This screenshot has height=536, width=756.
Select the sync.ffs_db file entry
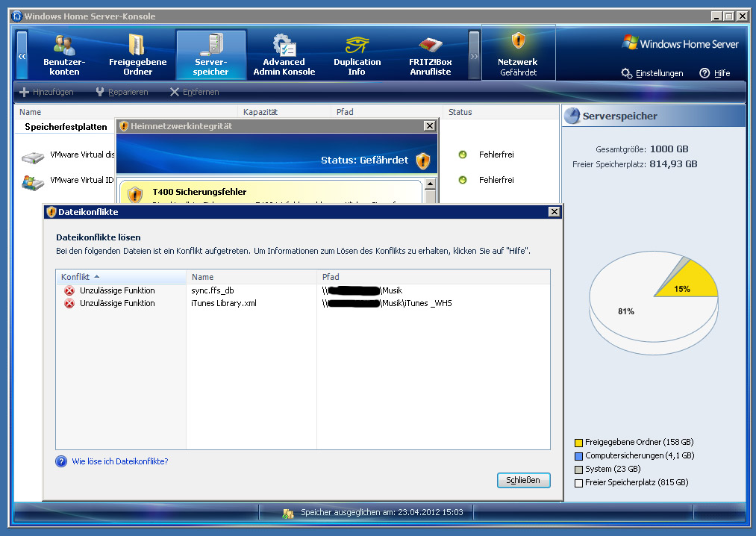(213, 290)
